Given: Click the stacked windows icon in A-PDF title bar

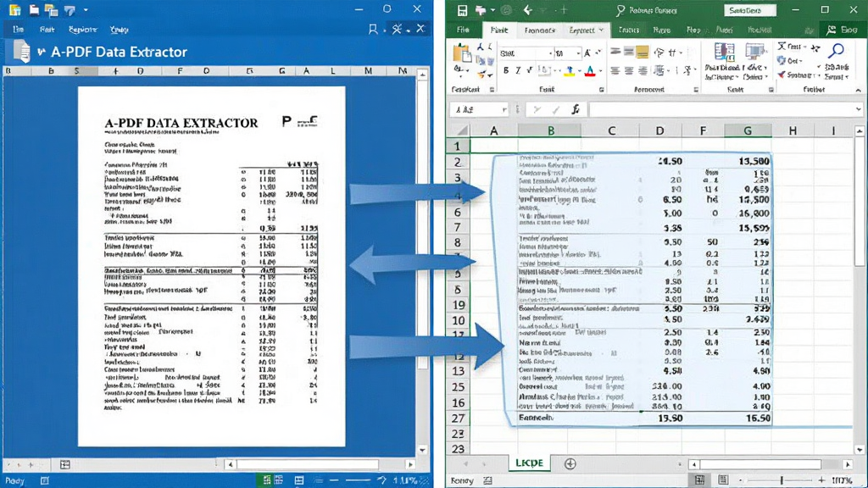Looking at the screenshot, I should [52, 9].
